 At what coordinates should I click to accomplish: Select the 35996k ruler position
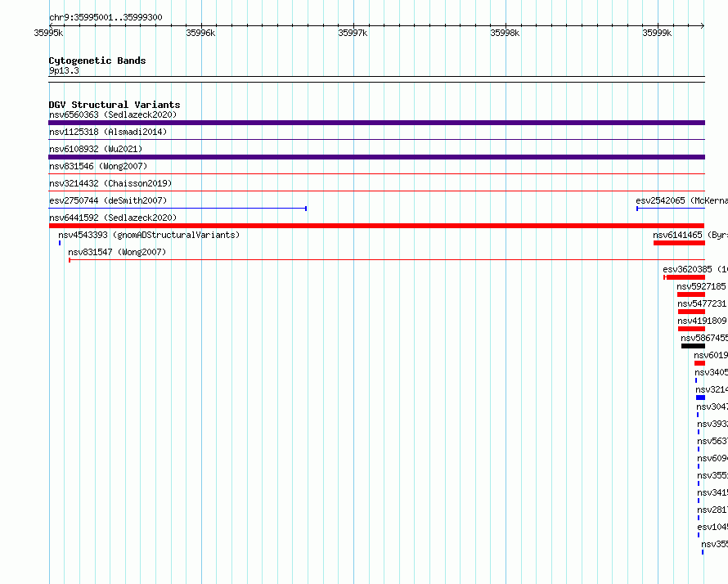coord(200,33)
